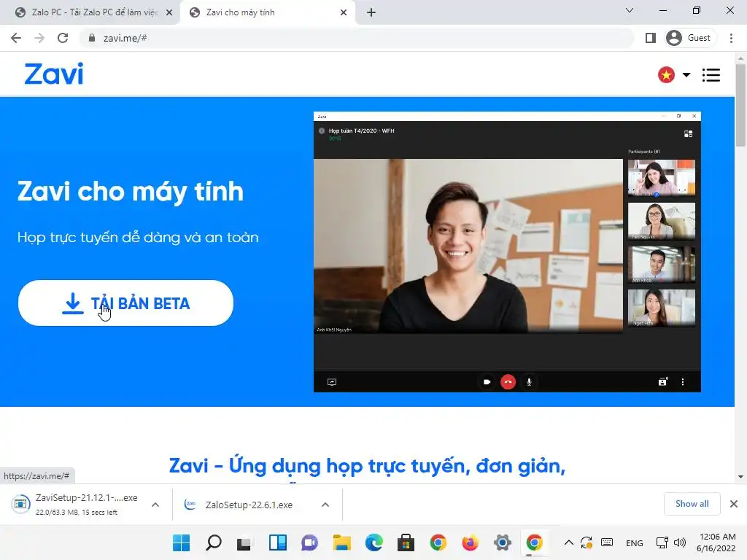Screen dimensions: 747x560
Task: Open Microsoft Store from taskbar
Action: (x=406, y=542)
